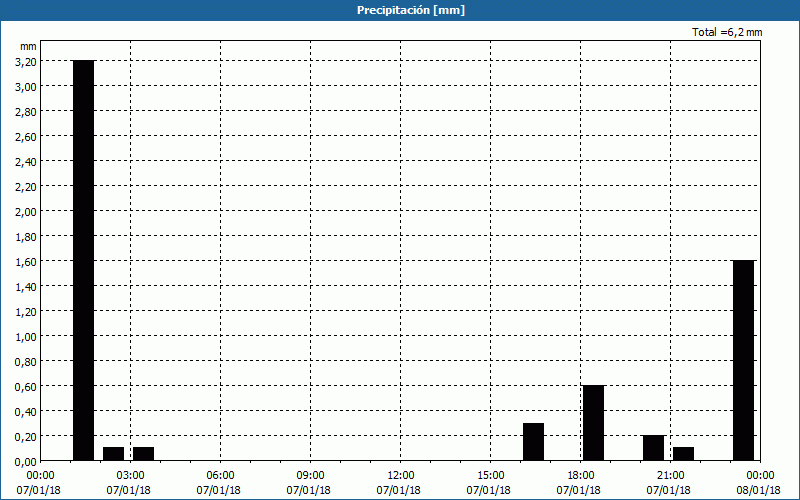Image resolution: width=800 pixels, height=500 pixels.
Task: Click the 'Precipitación [mm]' chart title
Action: pos(411,10)
